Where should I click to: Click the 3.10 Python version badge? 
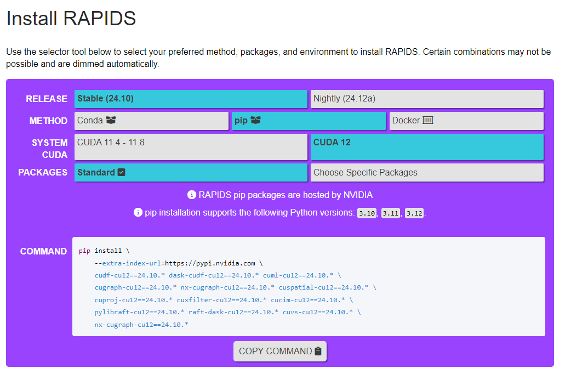coord(367,213)
